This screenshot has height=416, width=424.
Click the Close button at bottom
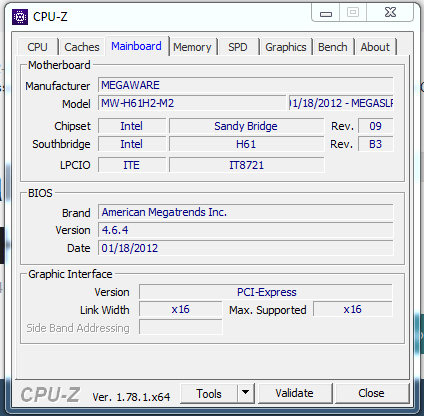371,394
